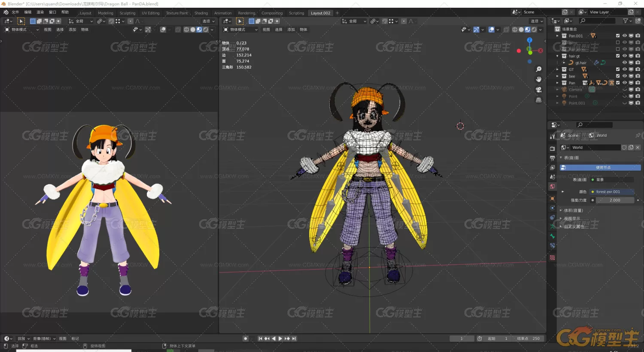Toggle camera view gizmo in right viewport
Viewport: 644px width, 352px height.
pyautogui.click(x=538, y=90)
